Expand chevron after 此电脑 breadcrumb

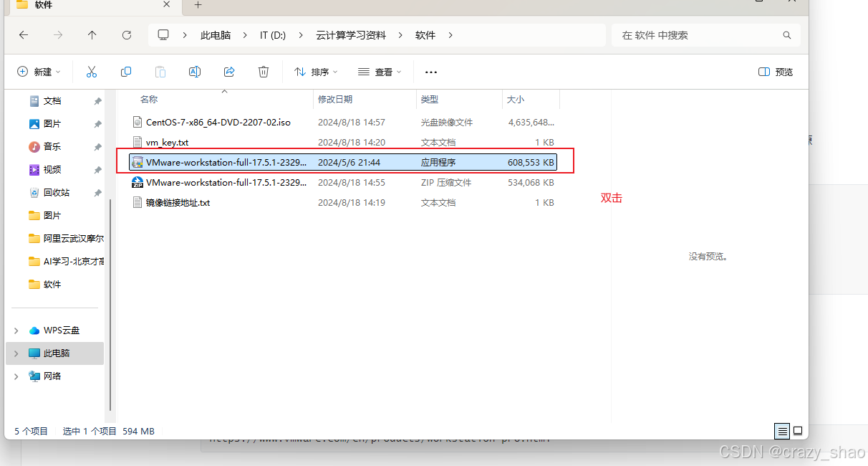click(x=245, y=35)
